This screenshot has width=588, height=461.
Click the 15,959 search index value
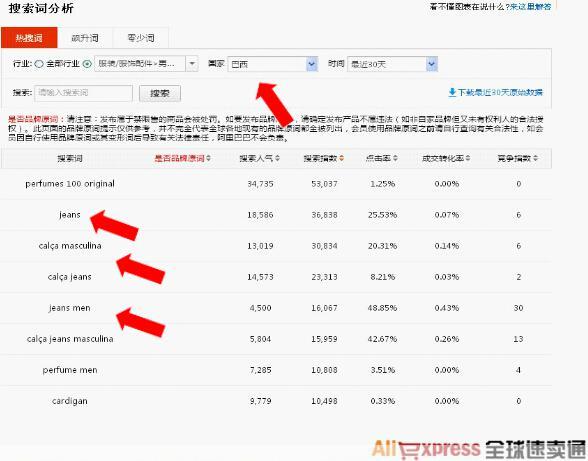[324, 339]
